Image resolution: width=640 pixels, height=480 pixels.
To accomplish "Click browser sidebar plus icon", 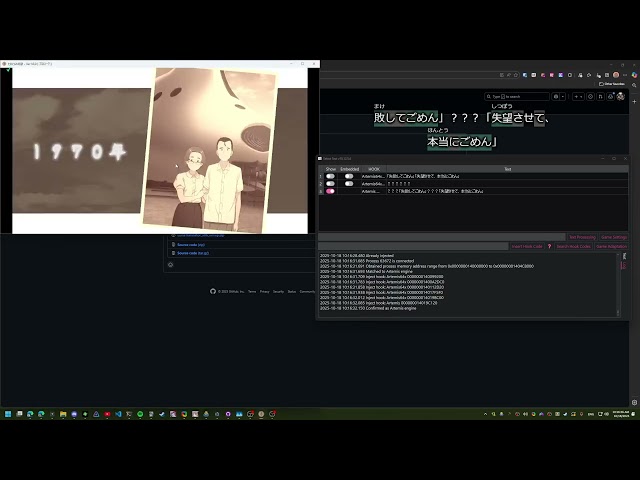I will click(634, 101).
